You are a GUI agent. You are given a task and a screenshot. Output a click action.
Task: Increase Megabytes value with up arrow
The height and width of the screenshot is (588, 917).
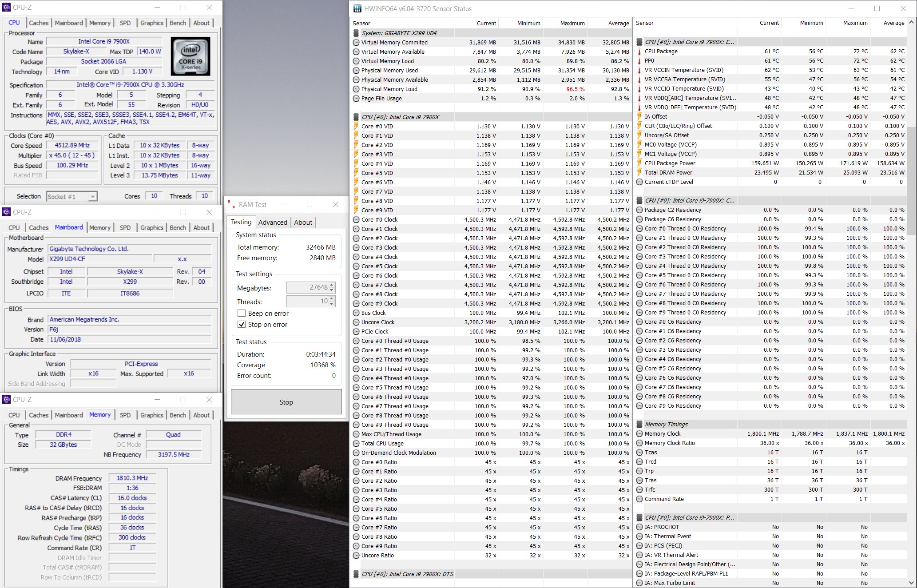[x=332, y=285]
